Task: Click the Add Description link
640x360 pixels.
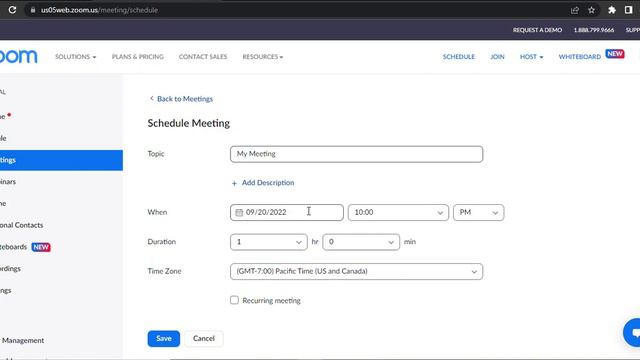Action: point(268,183)
